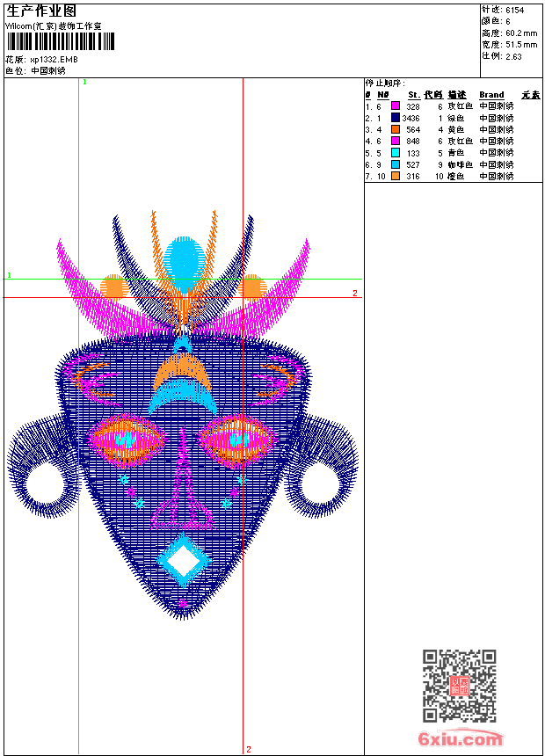Click the orange circle left of the crown

click(113, 287)
